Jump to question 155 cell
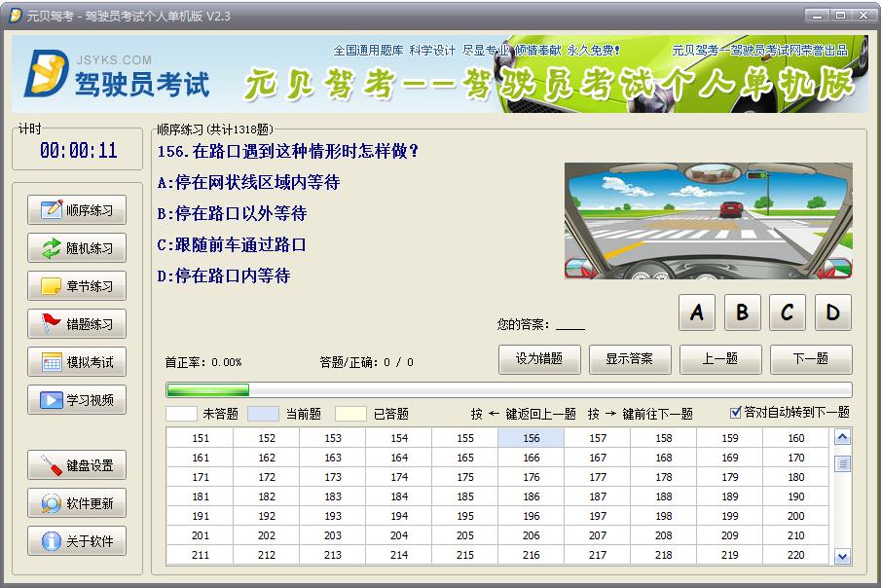This screenshot has height=588, width=881. (x=464, y=438)
